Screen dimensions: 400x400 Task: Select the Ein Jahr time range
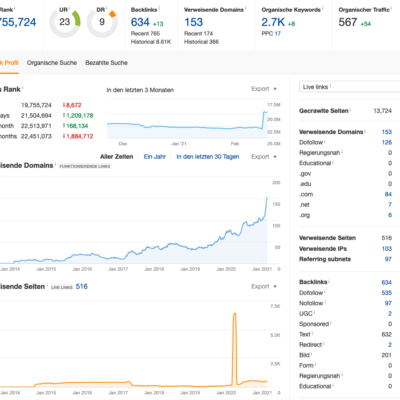[x=154, y=157]
